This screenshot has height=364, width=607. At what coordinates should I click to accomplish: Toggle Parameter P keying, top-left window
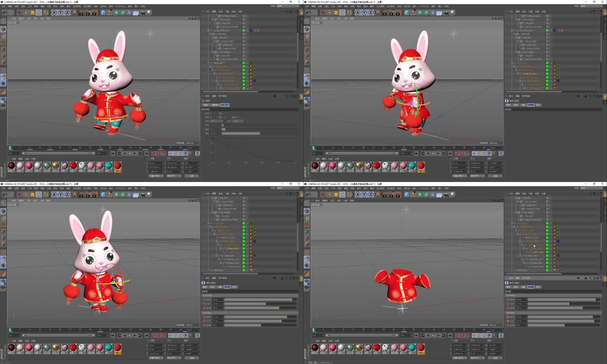[185, 153]
